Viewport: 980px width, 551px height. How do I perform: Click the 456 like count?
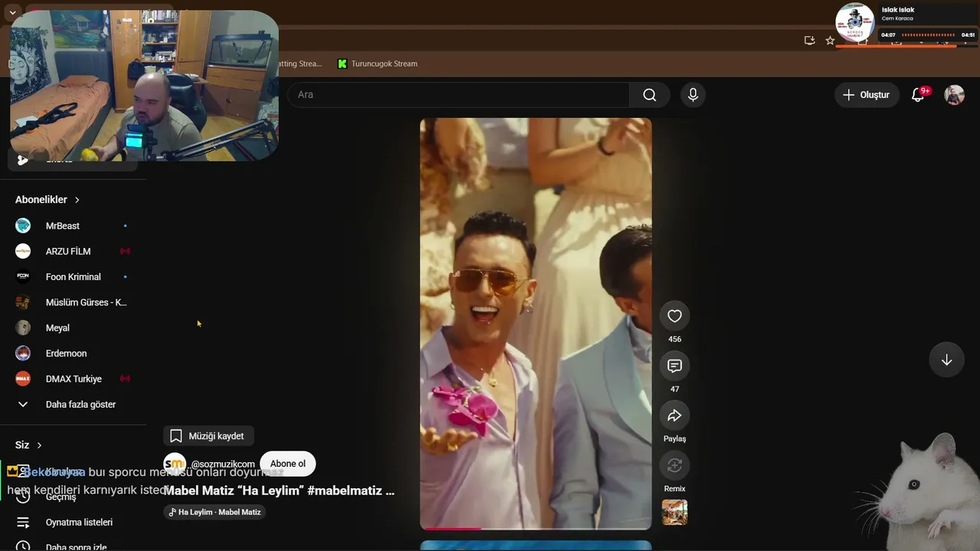tap(675, 339)
